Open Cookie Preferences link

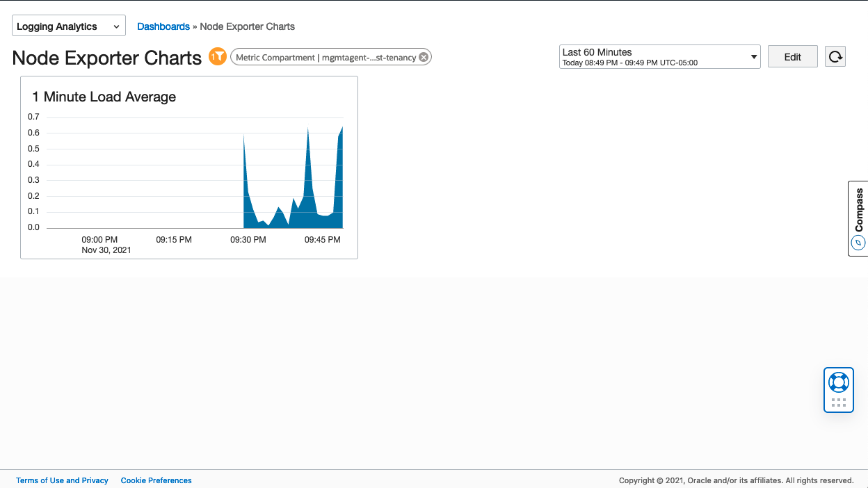pos(156,480)
